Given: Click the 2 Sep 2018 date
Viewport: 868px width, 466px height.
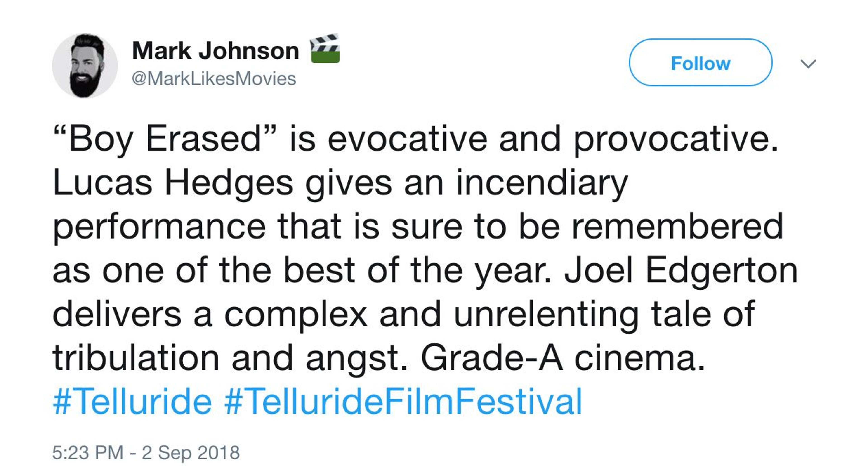Looking at the screenshot, I should point(191,452).
